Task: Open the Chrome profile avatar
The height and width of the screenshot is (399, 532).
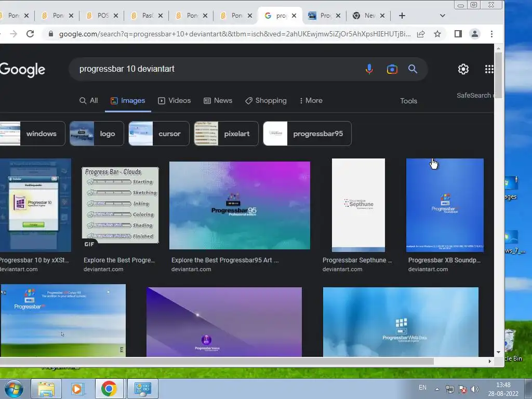Action: point(475,34)
